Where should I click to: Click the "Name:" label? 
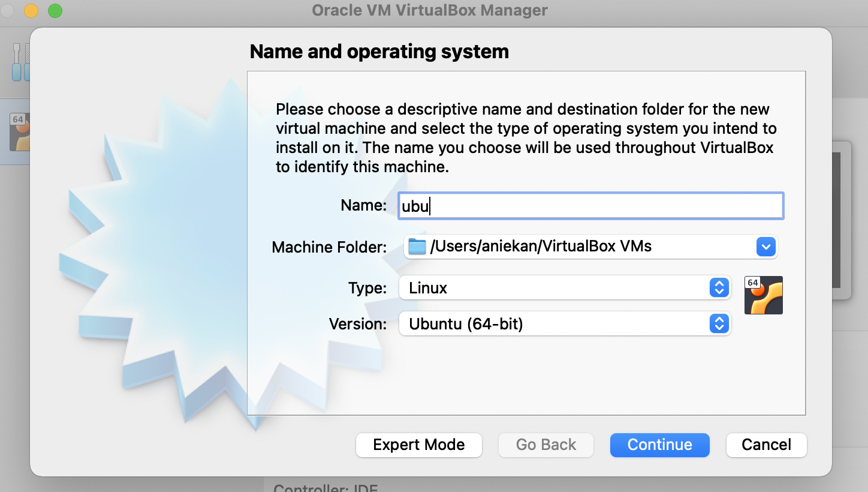pyautogui.click(x=364, y=205)
